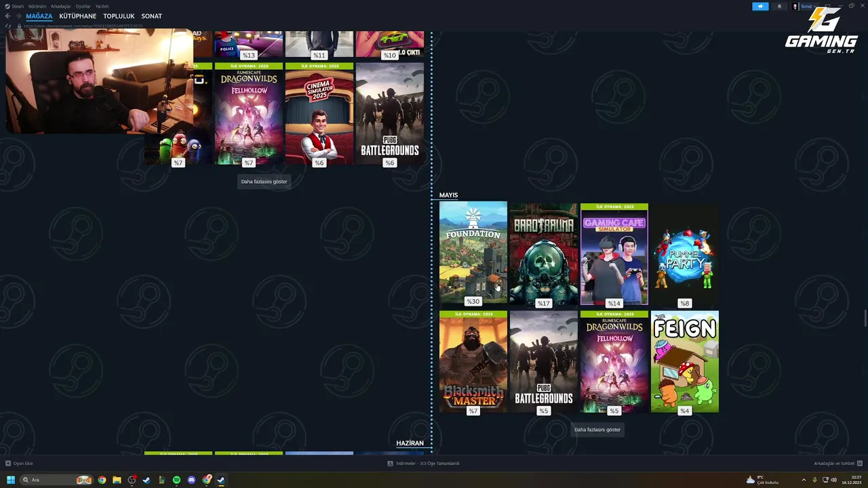The width and height of the screenshot is (868, 488).
Task: Select the MAYIS month heading
Action: coord(448,195)
